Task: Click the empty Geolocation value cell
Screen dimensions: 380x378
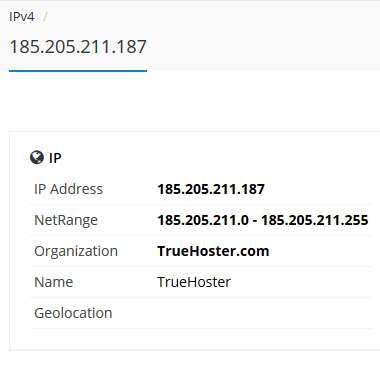Action: [263, 313]
